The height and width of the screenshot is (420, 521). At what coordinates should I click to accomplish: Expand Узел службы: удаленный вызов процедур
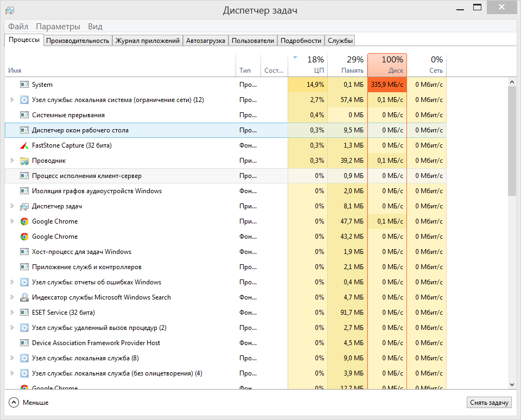[x=12, y=328]
